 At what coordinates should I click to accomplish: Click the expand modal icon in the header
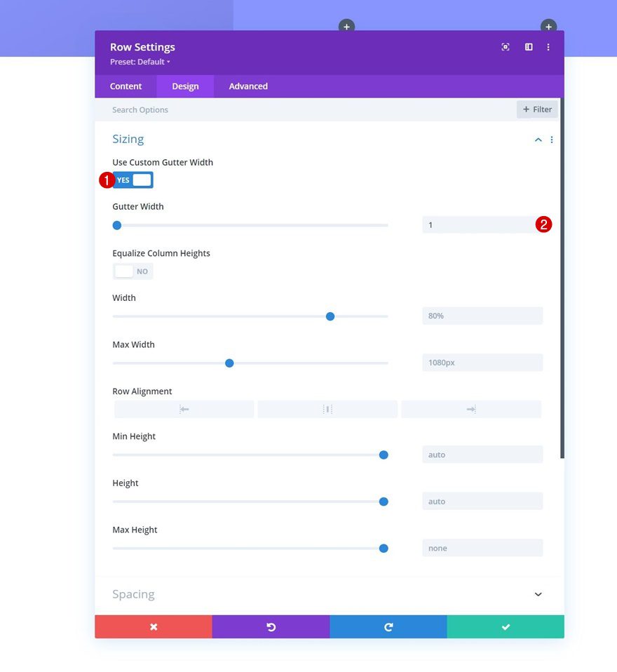(x=505, y=47)
